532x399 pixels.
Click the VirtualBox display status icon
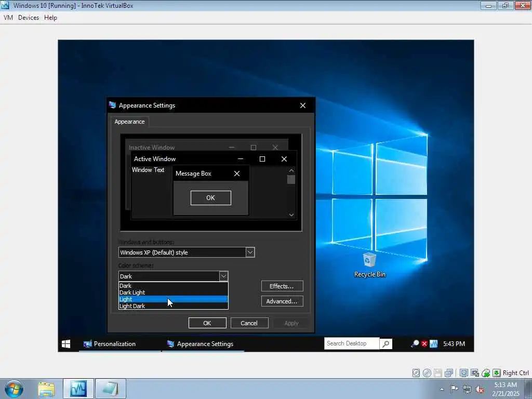coord(464,373)
